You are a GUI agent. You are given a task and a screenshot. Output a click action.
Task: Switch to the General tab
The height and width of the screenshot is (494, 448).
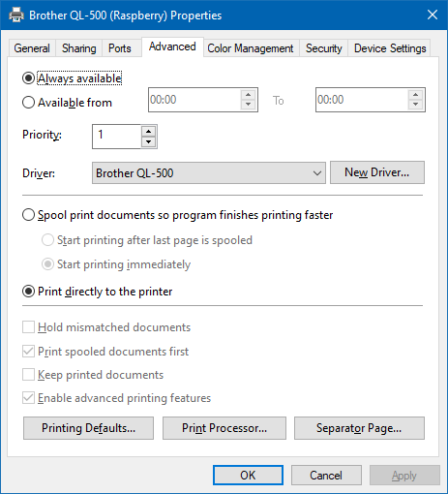(x=32, y=48)
